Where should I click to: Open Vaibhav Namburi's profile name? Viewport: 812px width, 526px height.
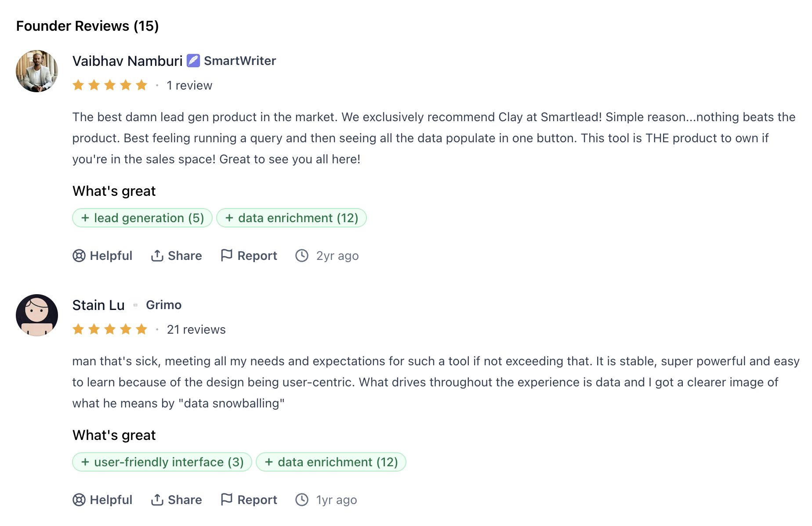127,61
